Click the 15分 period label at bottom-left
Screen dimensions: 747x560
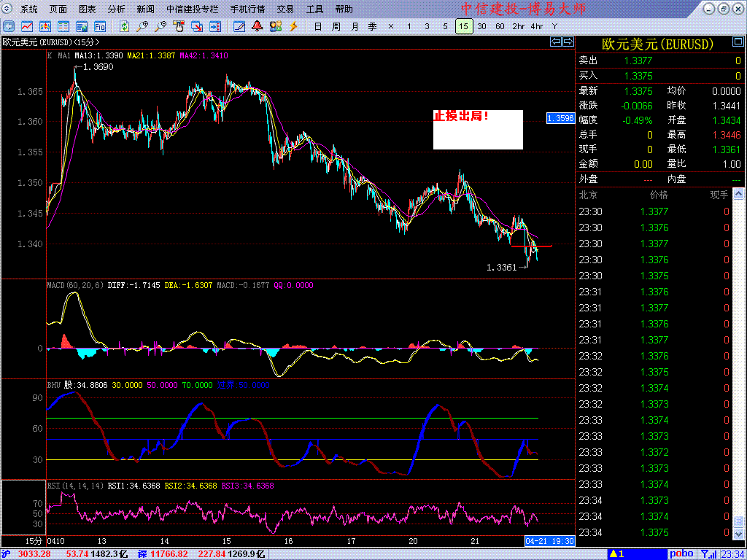[x=34, y=542]
